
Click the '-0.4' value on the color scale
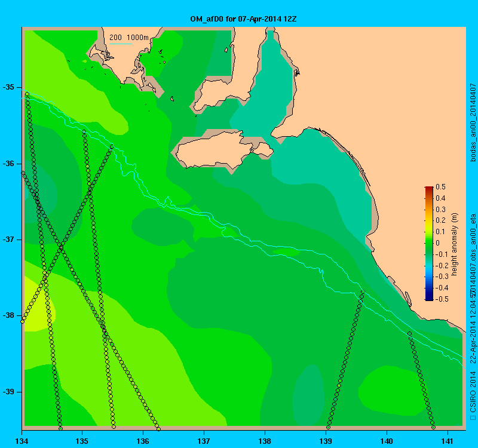pyautogui.click(x=441, y=288)
